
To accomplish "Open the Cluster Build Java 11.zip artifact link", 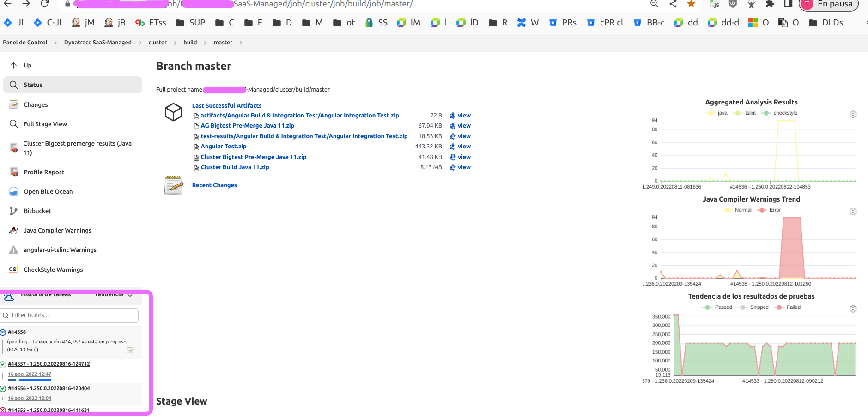I will click(x=235, y=167).
